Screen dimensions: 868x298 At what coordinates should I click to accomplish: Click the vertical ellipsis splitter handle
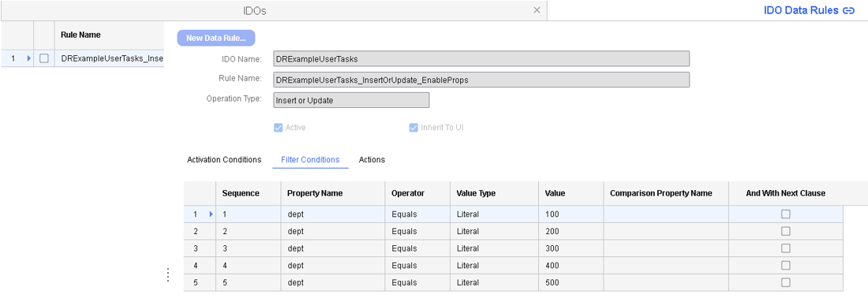pos(168,275)
